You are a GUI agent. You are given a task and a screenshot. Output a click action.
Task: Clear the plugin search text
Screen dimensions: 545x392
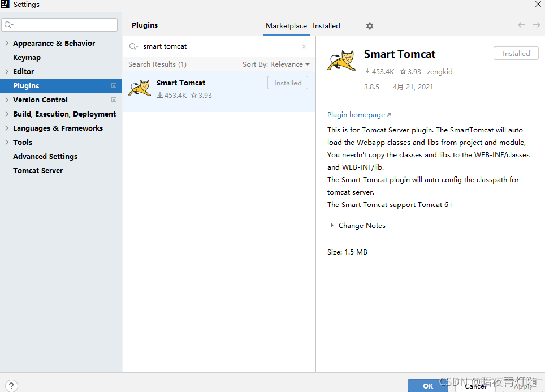tap(304, 46)
